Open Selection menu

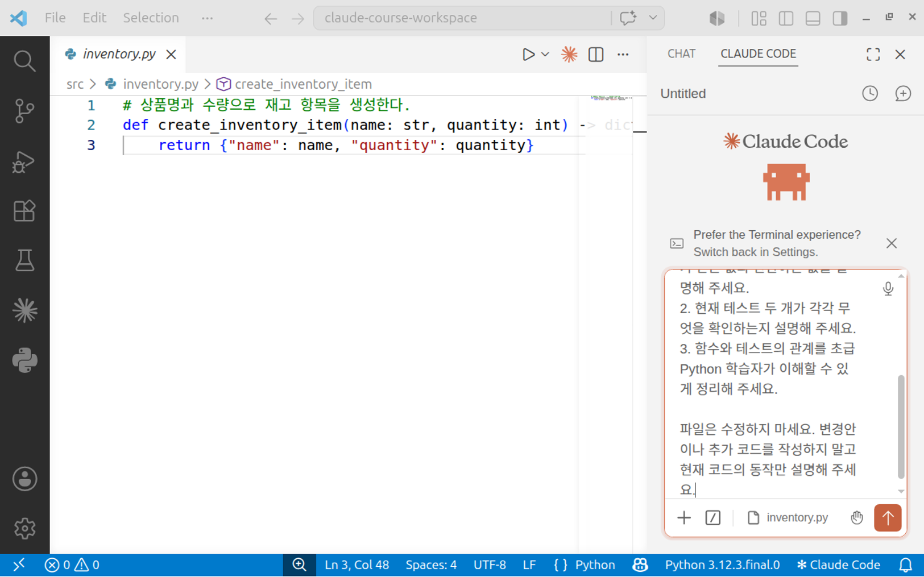coord(151,18)
